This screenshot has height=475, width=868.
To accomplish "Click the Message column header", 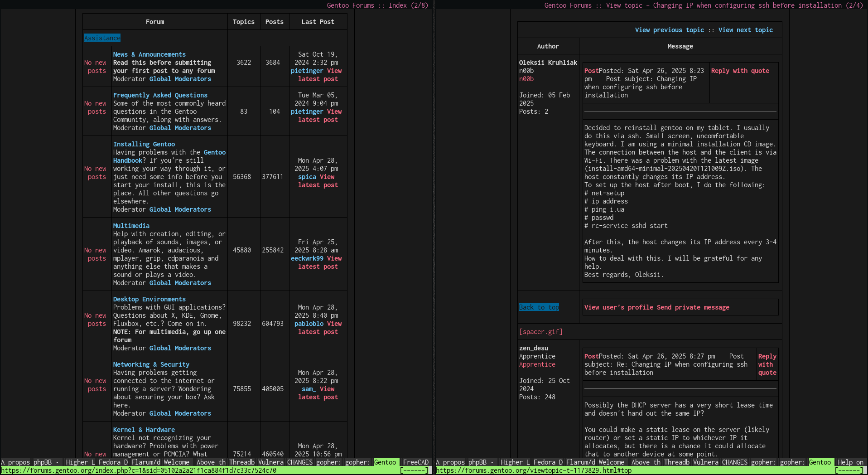I will pos(680,46).
